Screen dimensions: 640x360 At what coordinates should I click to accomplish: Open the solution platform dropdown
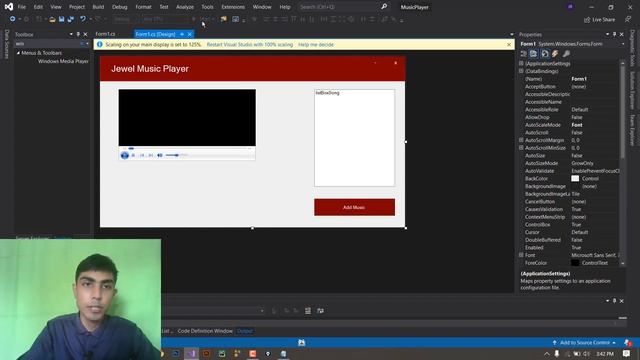pos(168,19)
